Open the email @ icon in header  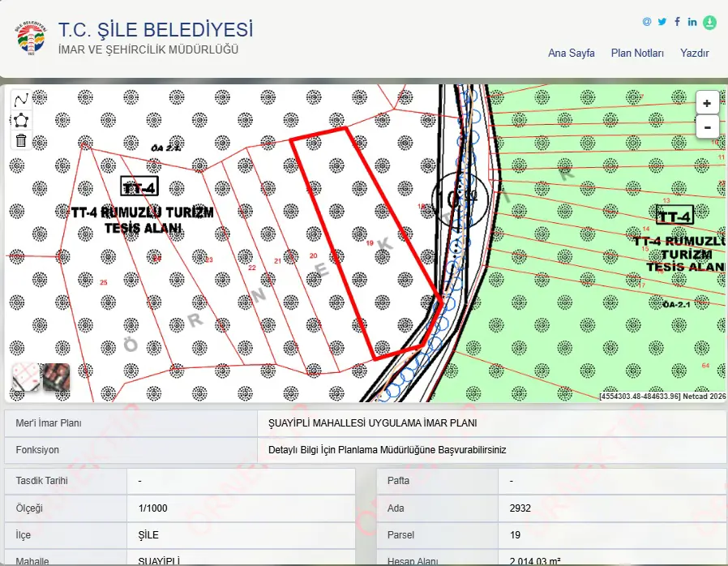tap(647, 22)
